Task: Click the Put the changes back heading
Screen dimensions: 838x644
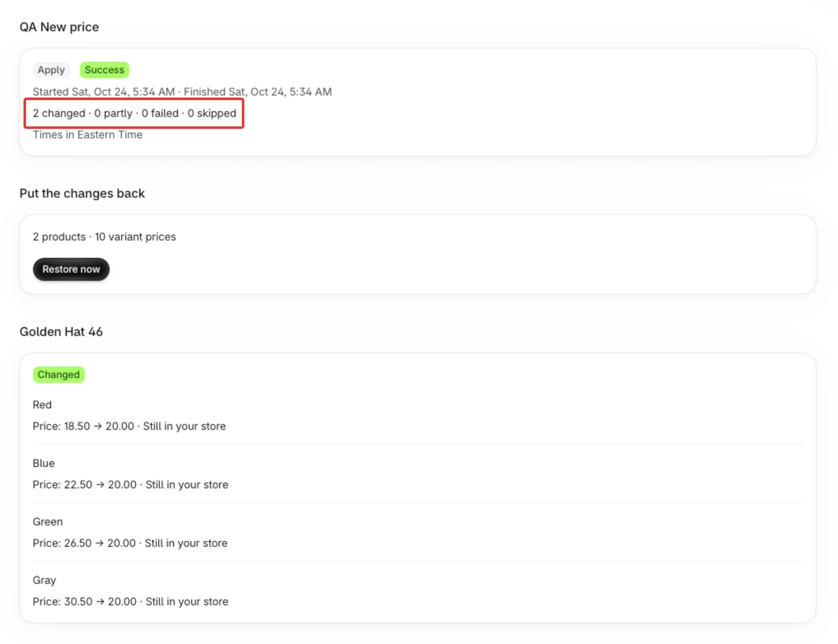Action: click(x=82, y=193)
